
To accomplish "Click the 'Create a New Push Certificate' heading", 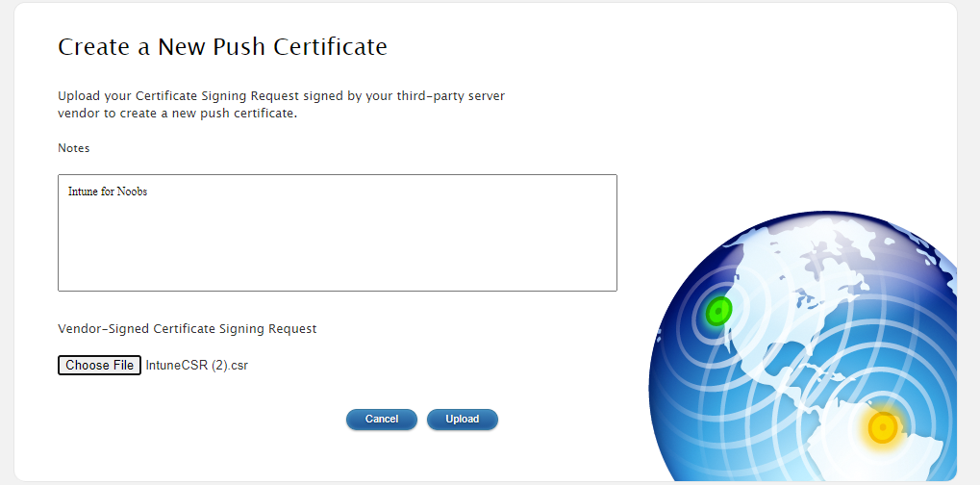I will click(222, 47).
